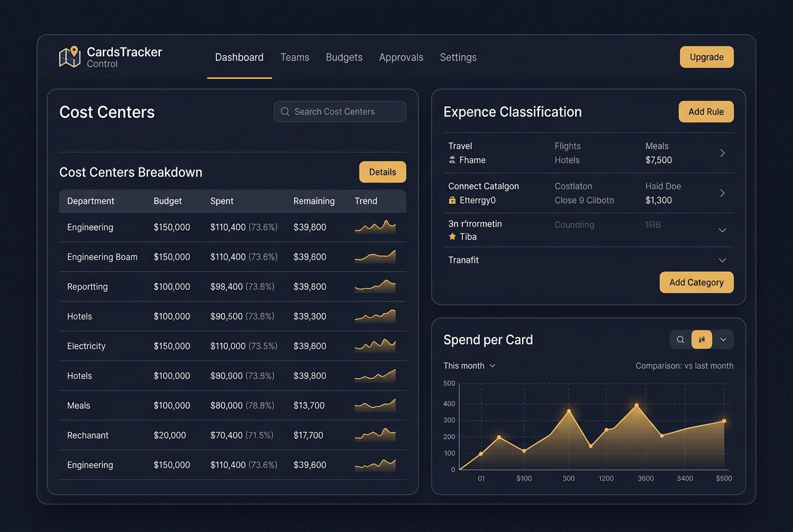Expand the row containing Tiba
The width and height of the screenshot is (793, 532).
[722, 230]
